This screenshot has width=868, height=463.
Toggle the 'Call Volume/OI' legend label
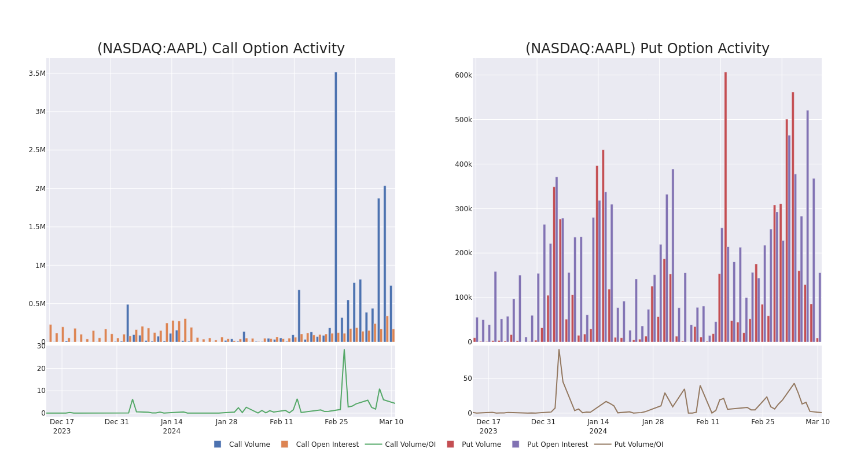[x=410, y=444]
